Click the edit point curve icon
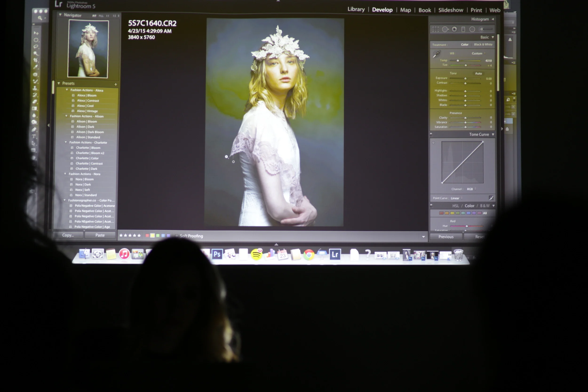 pos(491,198)
